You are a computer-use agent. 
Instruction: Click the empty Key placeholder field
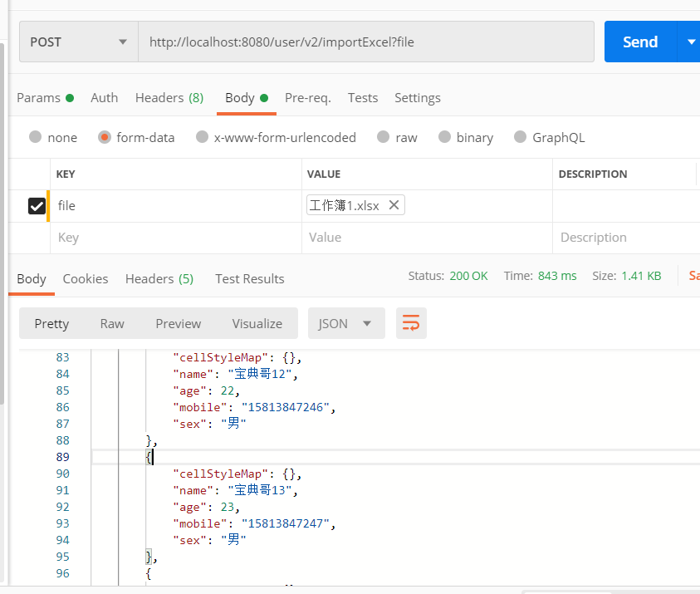tap(175, 238)
